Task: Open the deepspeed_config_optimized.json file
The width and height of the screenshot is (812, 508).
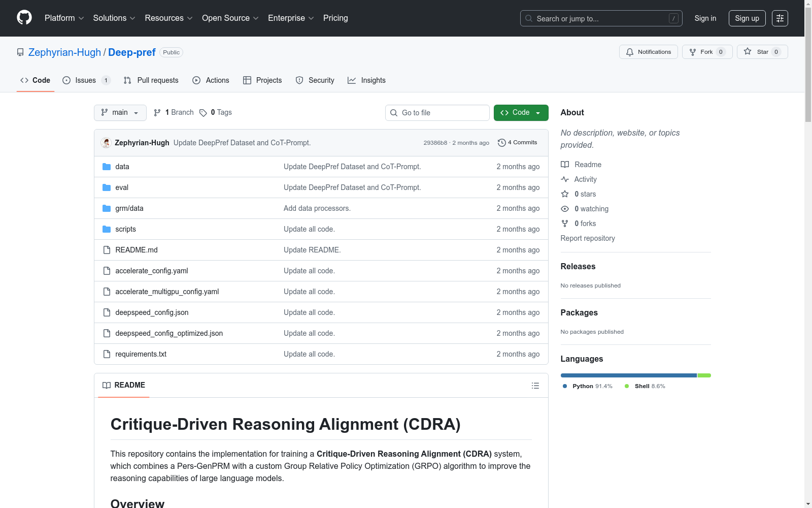Action: click(169, 333)
